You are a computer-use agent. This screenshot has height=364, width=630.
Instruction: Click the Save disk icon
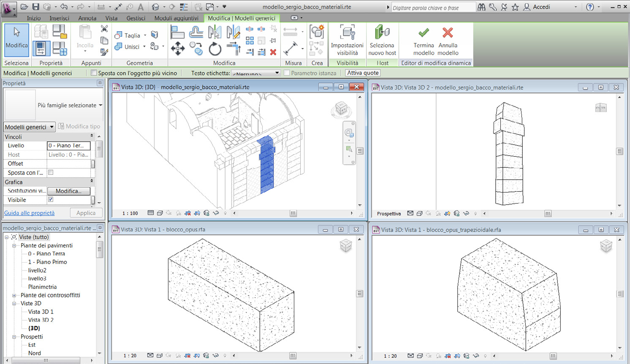[x=36, y=7]
